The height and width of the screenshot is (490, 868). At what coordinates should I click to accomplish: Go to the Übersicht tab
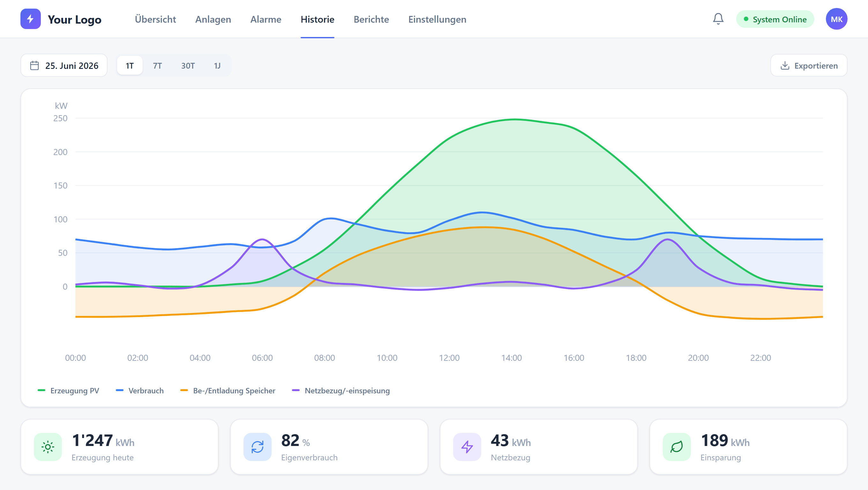(x=155, y=19)
